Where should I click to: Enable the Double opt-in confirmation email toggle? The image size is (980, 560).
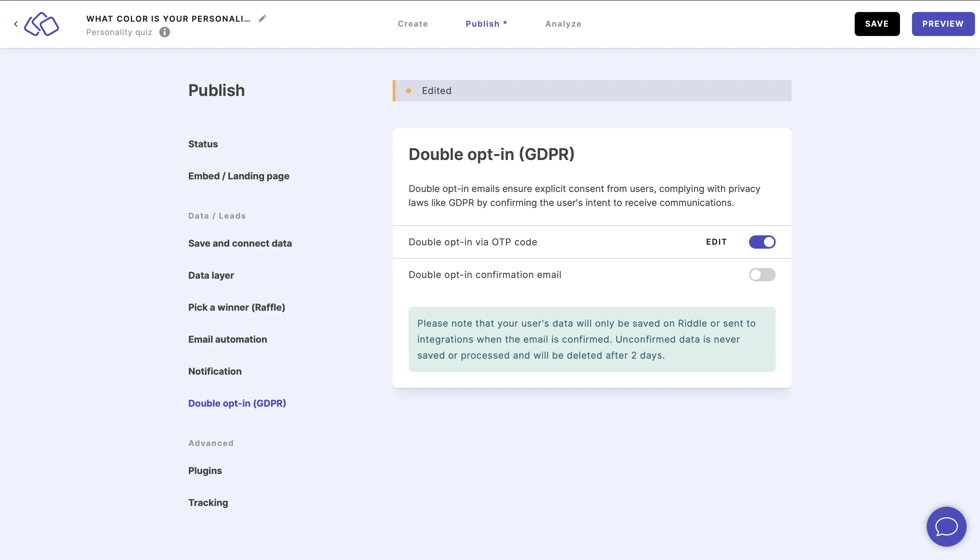pyautogui.click(x=763, y=275)
